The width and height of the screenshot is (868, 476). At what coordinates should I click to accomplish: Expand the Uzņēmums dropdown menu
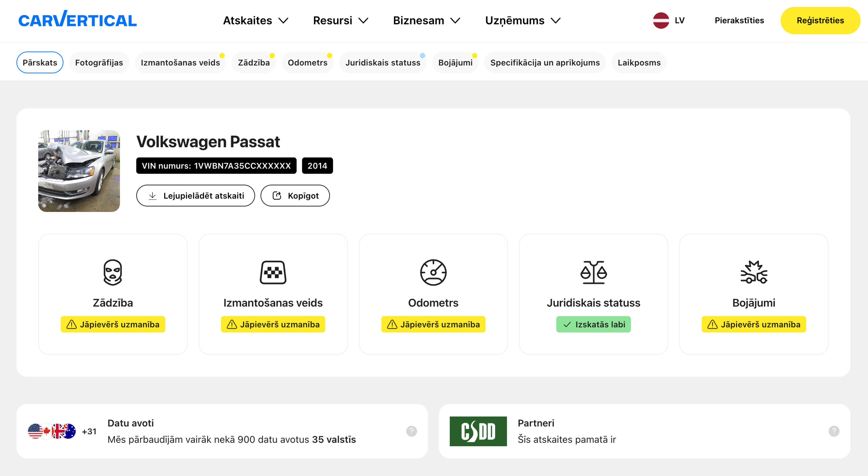523,21
